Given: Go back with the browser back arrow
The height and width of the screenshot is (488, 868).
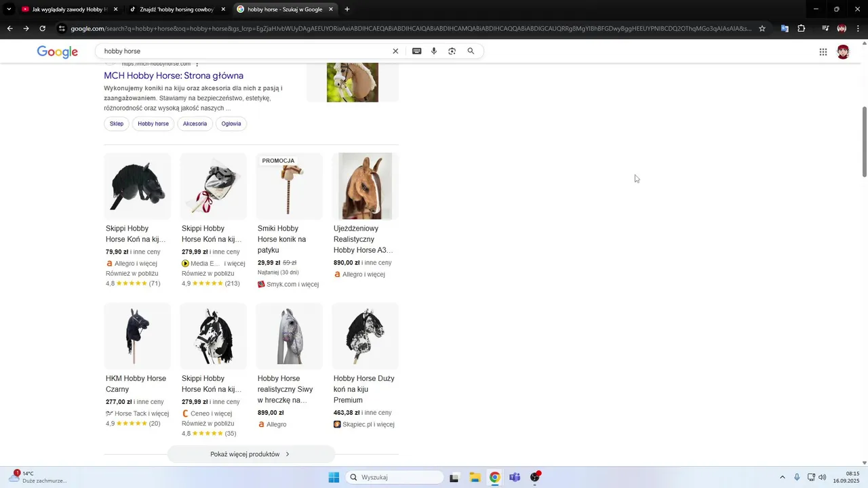Looking at the screenshot, I should point(9,28).
